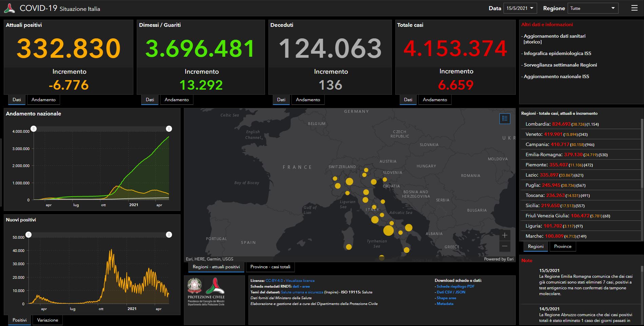Switch Nuovi positivi chart to Variazione
Image resolution: width=644 pixels, height=326 pixels.
(48, 320)
